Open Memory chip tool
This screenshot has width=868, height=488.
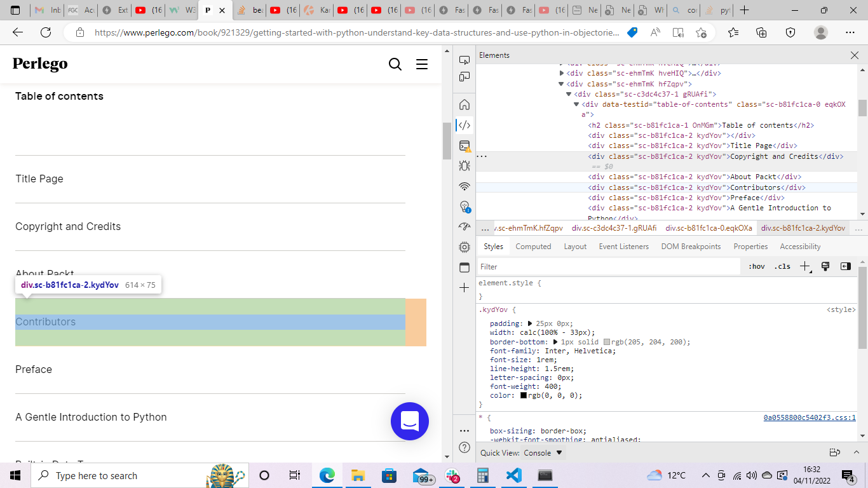[465, 247]
